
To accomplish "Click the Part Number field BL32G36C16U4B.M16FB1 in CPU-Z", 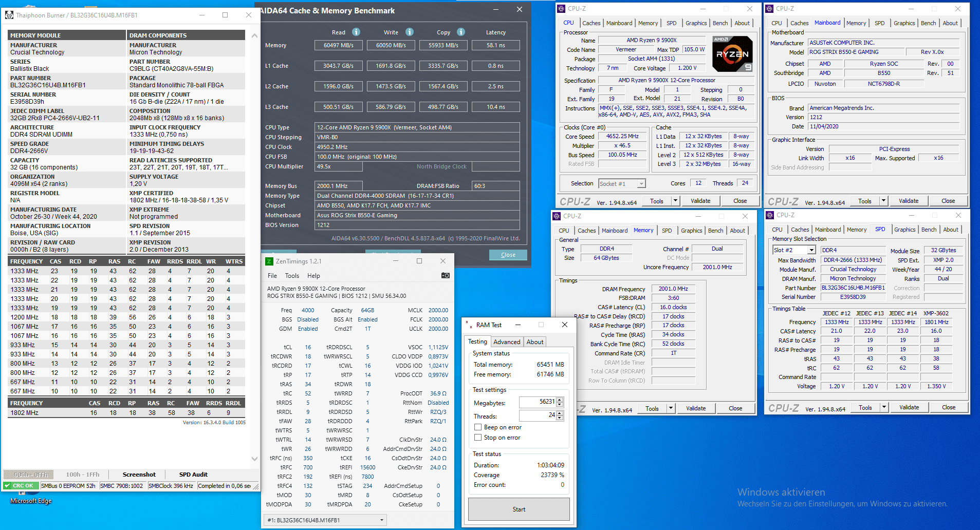I will coord(853,288).
